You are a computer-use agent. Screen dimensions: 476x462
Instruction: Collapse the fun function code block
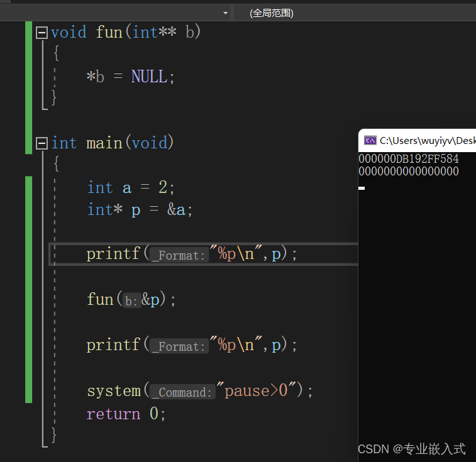[42, 33]
